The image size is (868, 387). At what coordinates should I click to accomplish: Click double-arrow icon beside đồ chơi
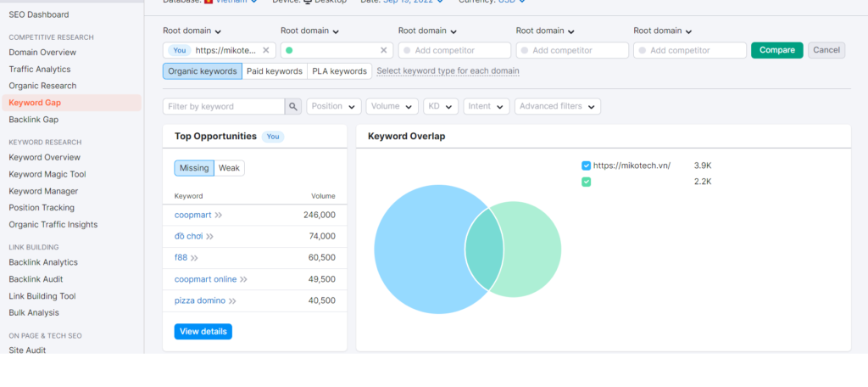tap(209, 237)
